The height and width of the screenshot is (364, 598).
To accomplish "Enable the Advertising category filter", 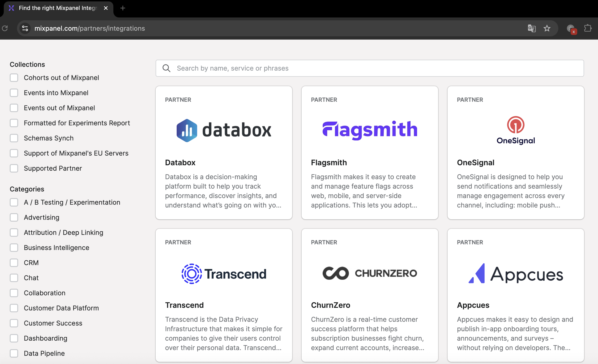I will point(14,218).
